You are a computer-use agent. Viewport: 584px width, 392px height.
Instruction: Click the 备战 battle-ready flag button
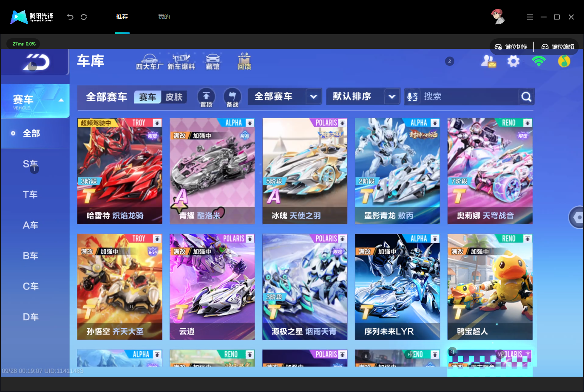[x=232, y=97]
